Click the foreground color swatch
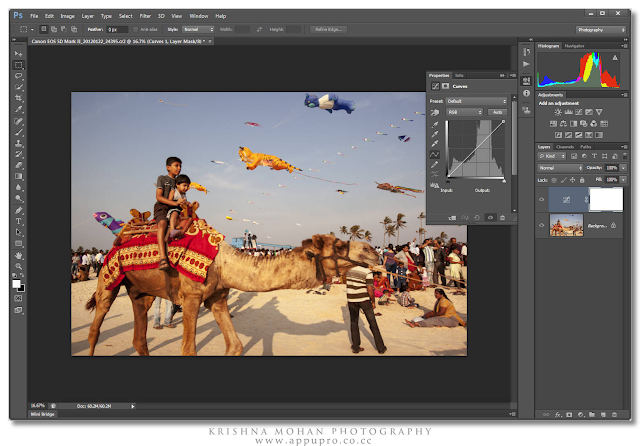 [x=17, y=282]
